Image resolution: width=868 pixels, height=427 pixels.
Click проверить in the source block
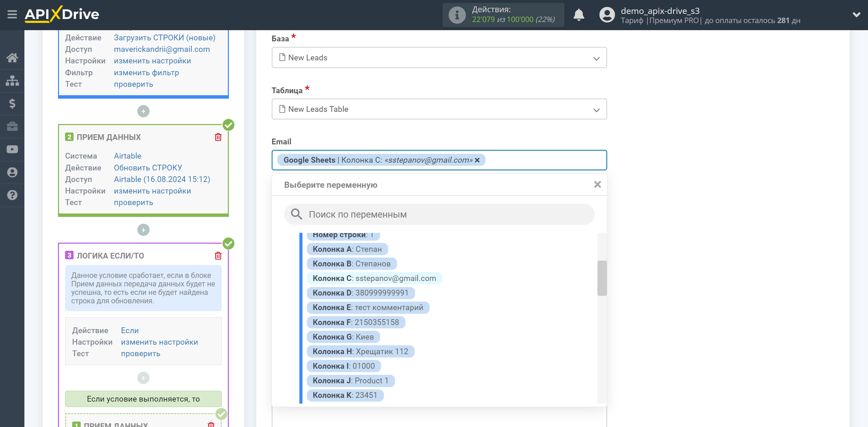(x=133, y=84)
